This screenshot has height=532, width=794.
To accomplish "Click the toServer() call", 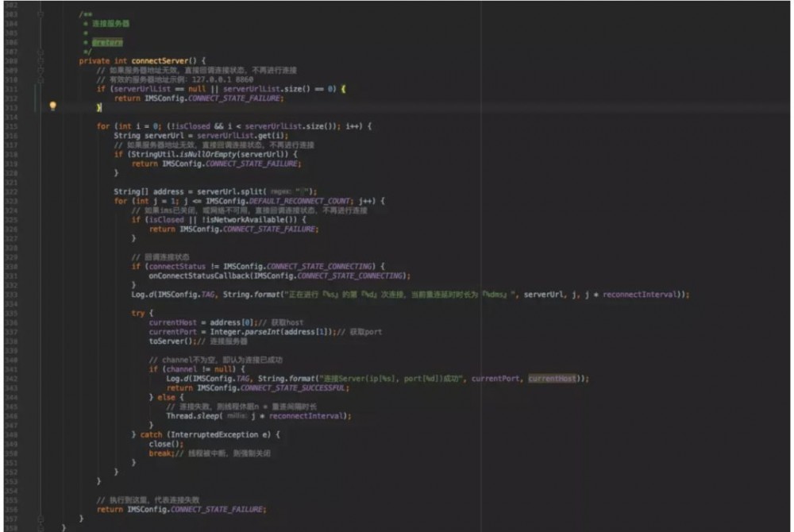I will (x=170, y=341).
